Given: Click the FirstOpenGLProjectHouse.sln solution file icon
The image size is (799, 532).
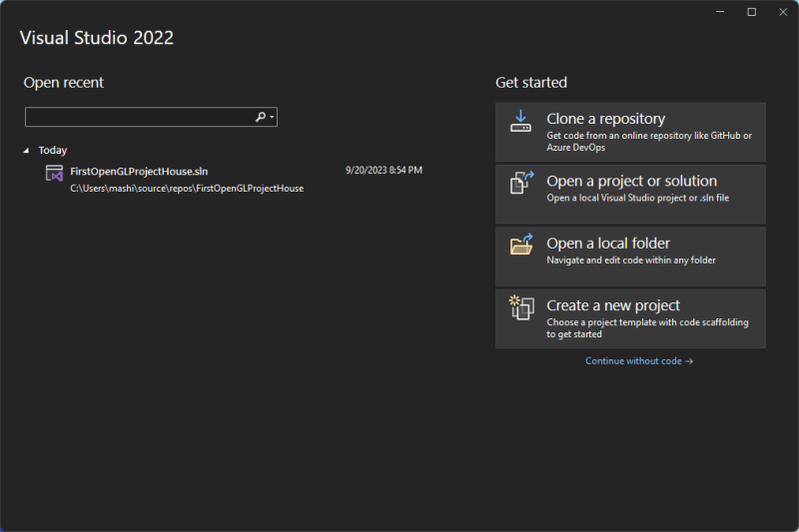Looking at the screenshot, I should pyautogui.click(x=54, y=173).
